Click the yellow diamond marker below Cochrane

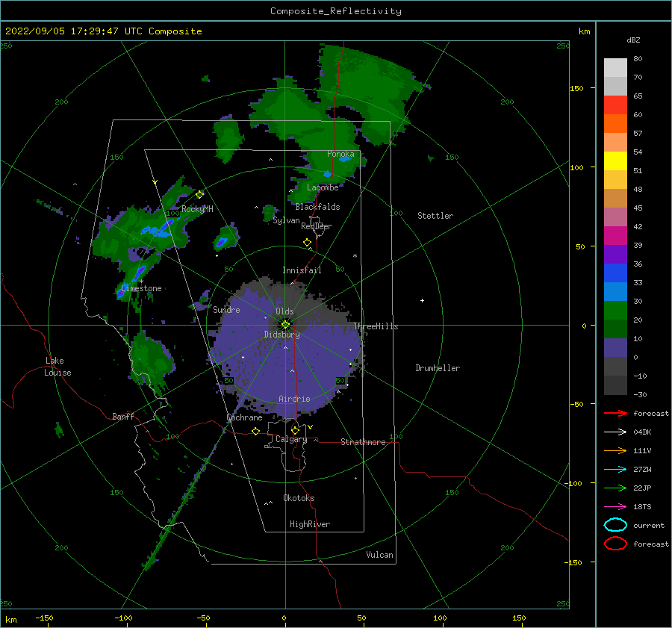[255, 432]
